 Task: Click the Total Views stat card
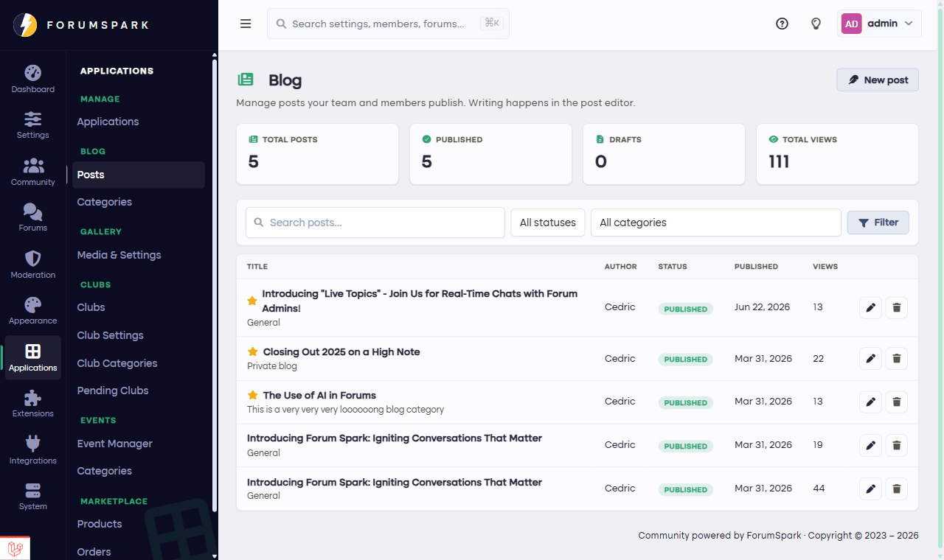tap(837, 154)
